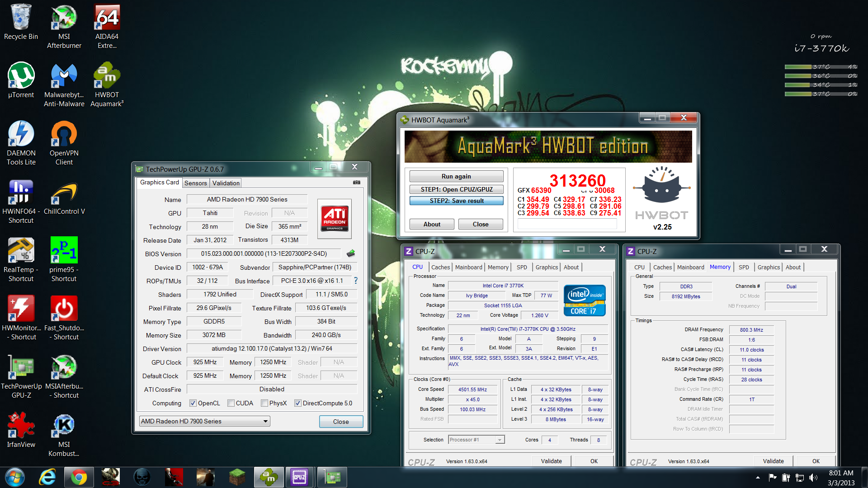Open Windows Start button
Screen dimensions: 868x488
click(15, 478)
